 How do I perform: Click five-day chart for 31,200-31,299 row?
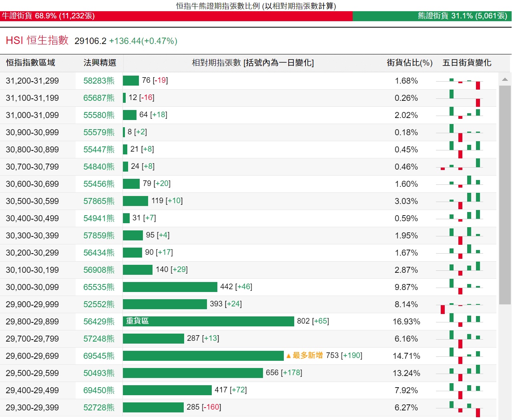click(460, 83)
